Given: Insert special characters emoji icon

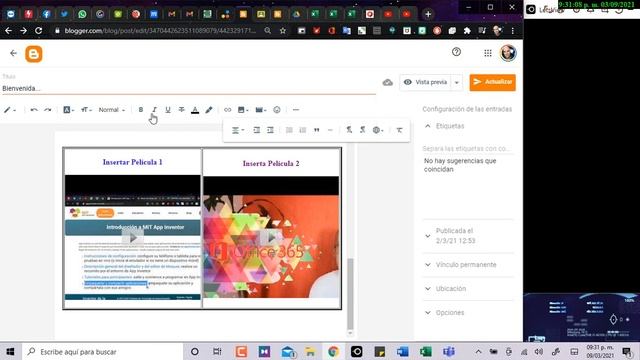Looking at the screenshot, I should 277,110.
